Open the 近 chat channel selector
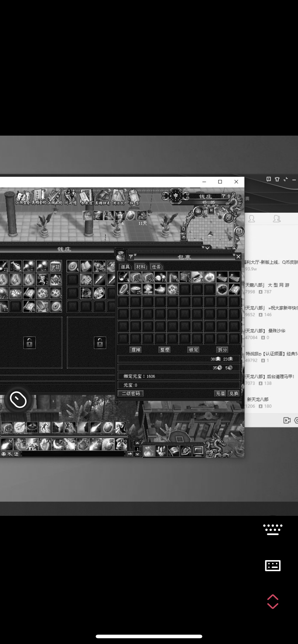298x644 pixels. [16, 454]
